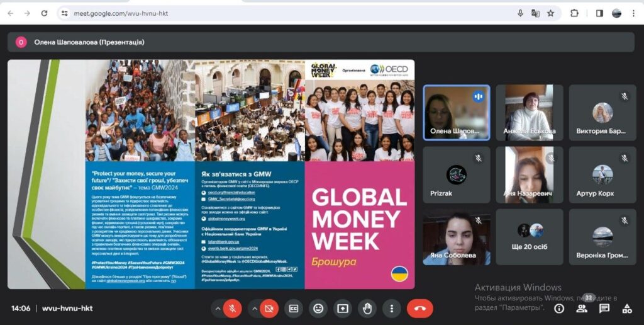Open the browser side panel

coord(599,13)
